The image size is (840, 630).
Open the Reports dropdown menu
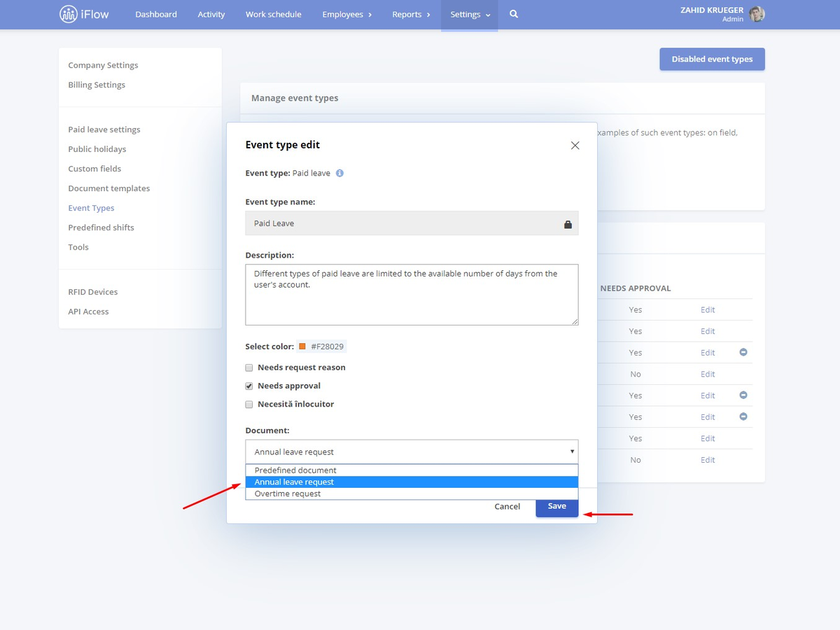412,14
